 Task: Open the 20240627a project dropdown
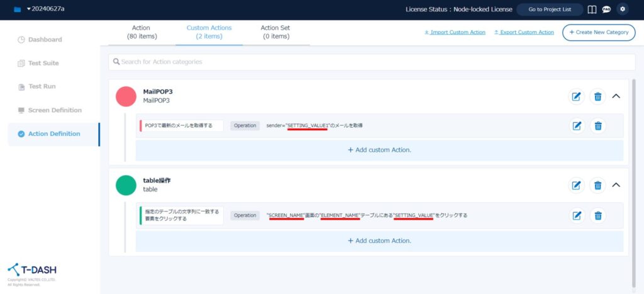click(39, 9)
